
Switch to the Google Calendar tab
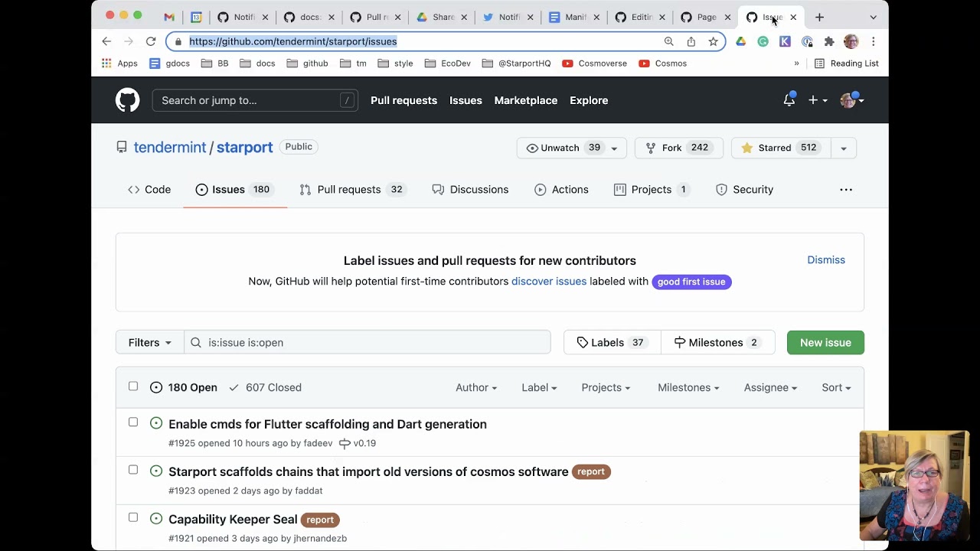pyautogui.click(x=196, y=17)
